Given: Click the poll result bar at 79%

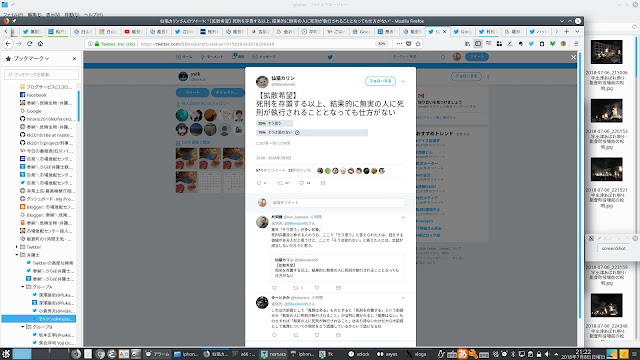Looking at the screenshot, I should [312, 133].
